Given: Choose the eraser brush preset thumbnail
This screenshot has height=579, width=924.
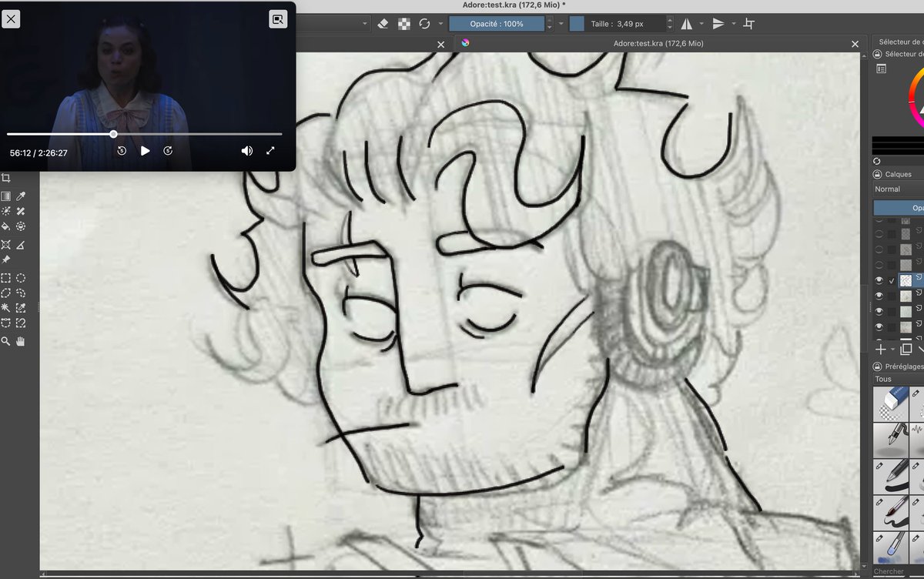Looking at the screenshot, I should (x=890, y=403).
